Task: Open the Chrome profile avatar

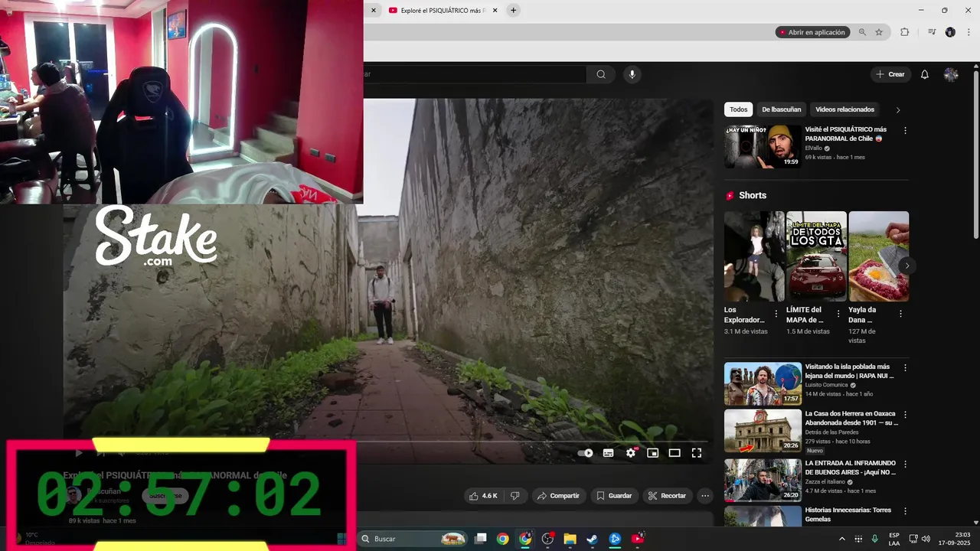Action: point(950,32)
